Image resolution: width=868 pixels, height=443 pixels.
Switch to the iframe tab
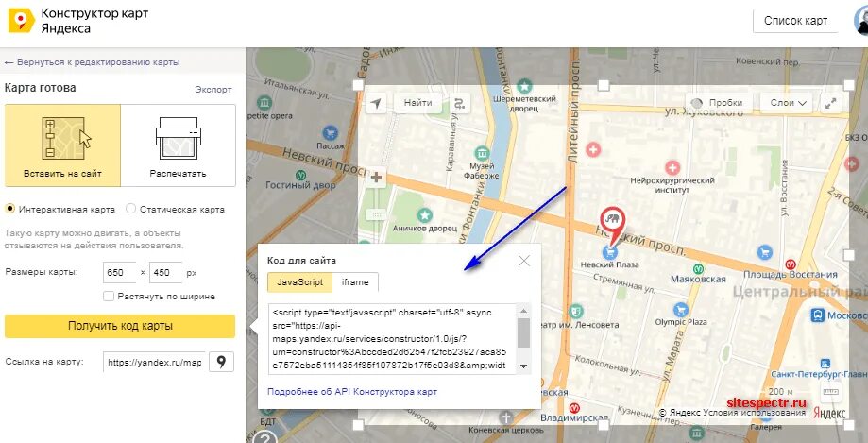click(x=355, y=281)
